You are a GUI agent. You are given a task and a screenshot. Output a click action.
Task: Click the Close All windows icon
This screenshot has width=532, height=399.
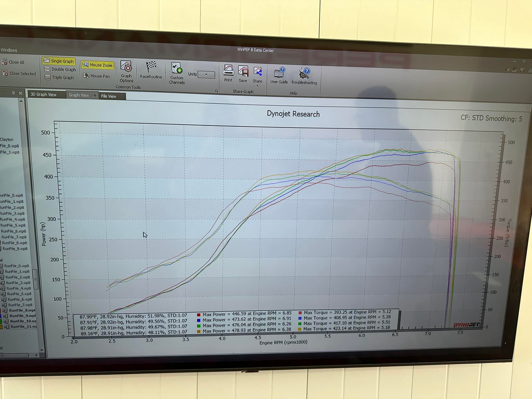[4, 62]
